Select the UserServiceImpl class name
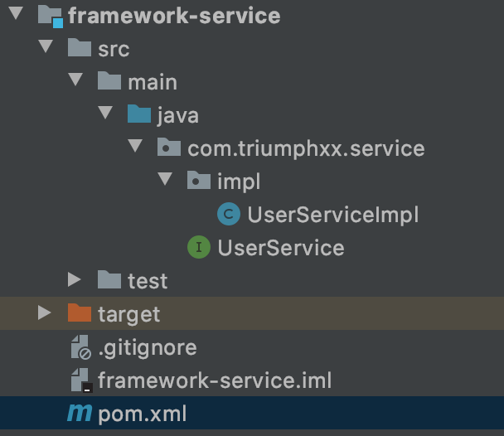The image size is (504, 436). point(332,215)
